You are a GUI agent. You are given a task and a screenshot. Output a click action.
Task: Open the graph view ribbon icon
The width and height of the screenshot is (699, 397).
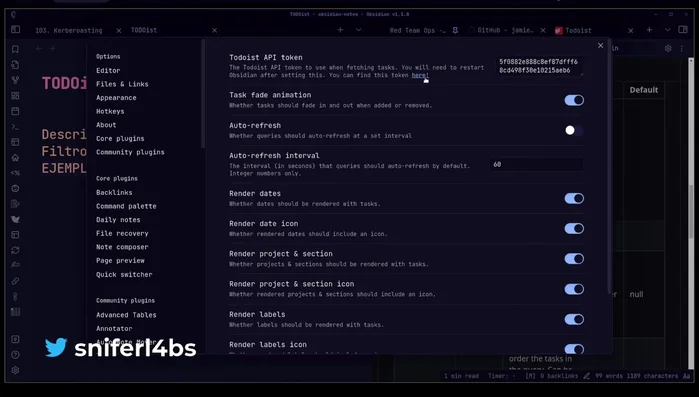[15, 80]
